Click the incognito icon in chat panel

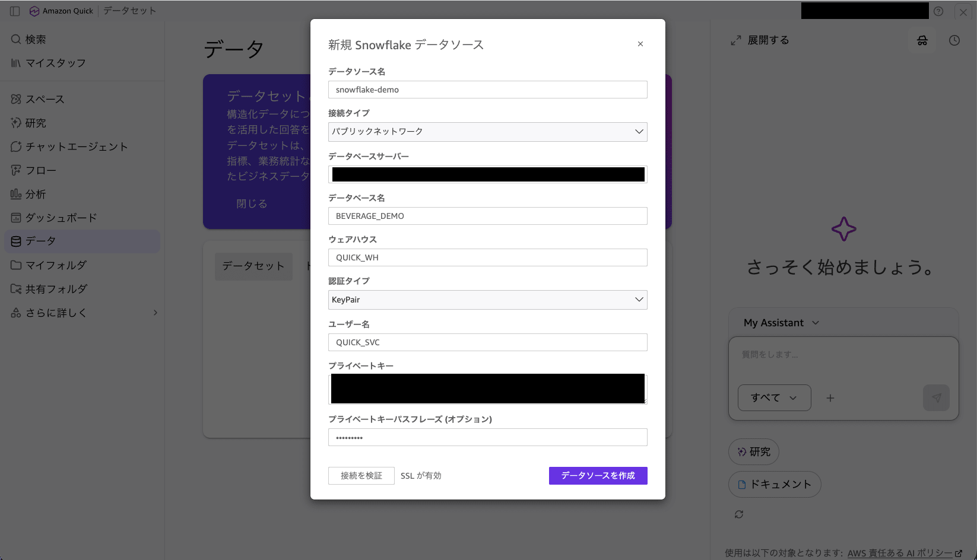(x=922, y=40)
